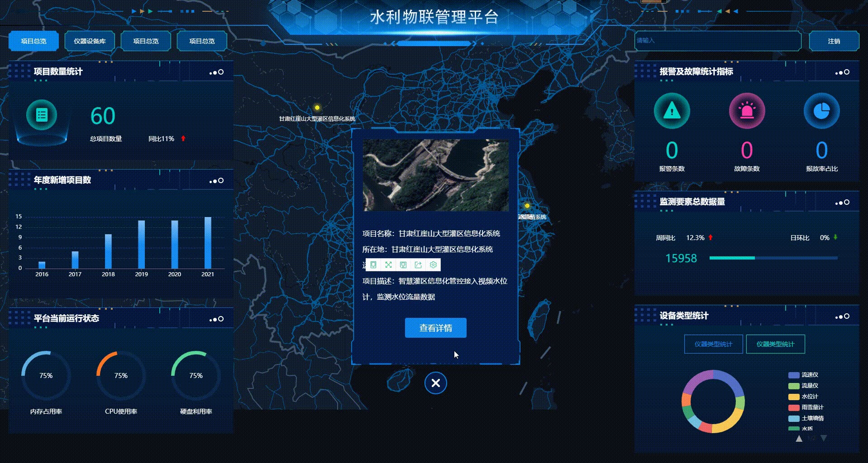Click the 查看详情 button
Image resolution: width=868 pixels, height=463 pixels.
[x=435, y=328]
